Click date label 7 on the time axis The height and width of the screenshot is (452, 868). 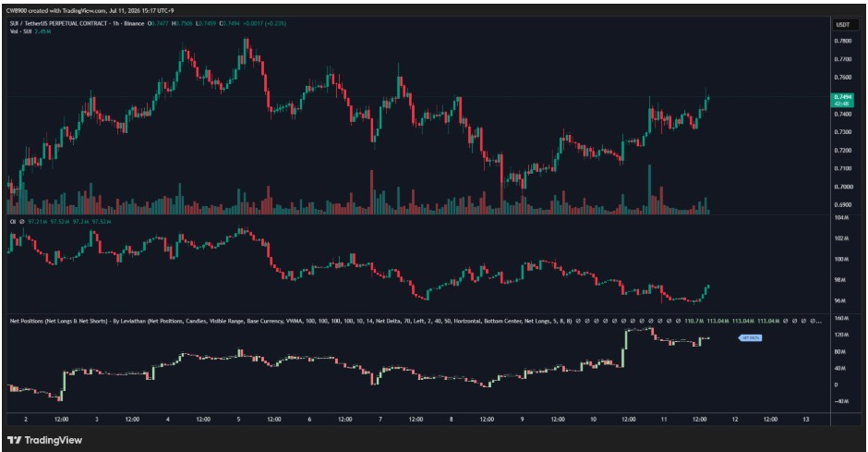coord(380,420)
